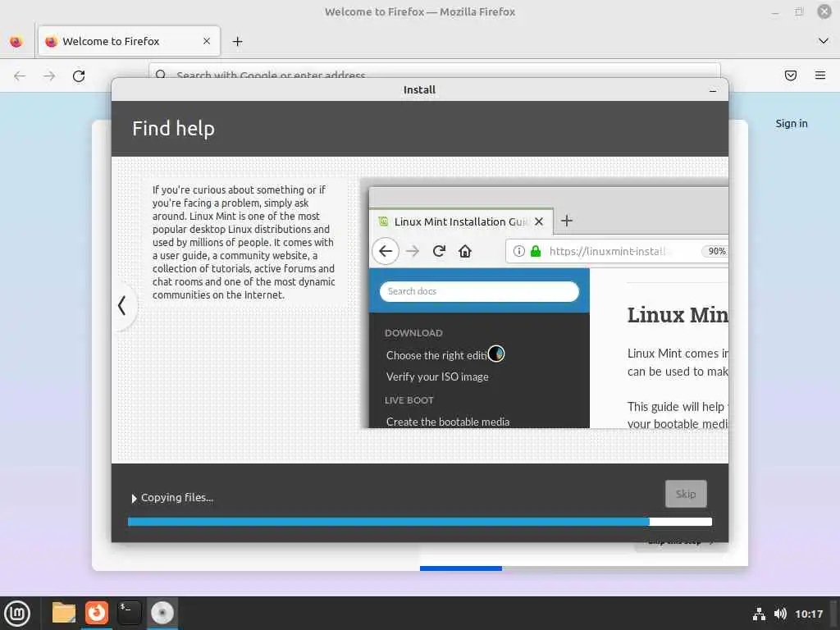Switch to Firefox in the taskbar
This screenshot has width=840, height=630.
(97, 613)
